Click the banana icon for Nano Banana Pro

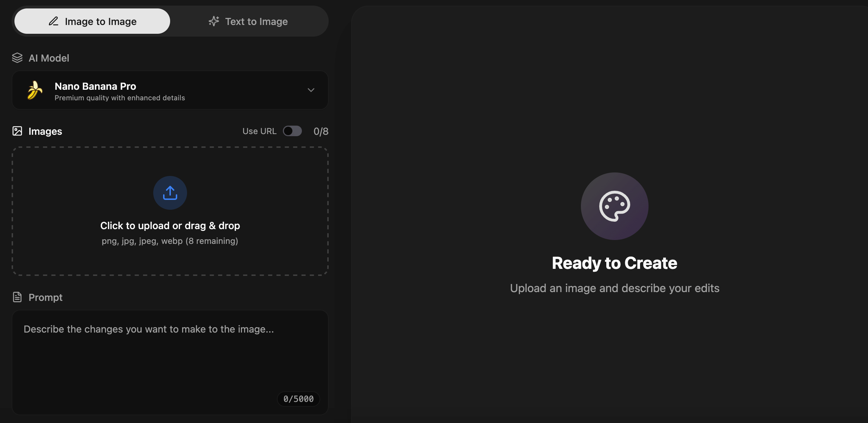35,90
